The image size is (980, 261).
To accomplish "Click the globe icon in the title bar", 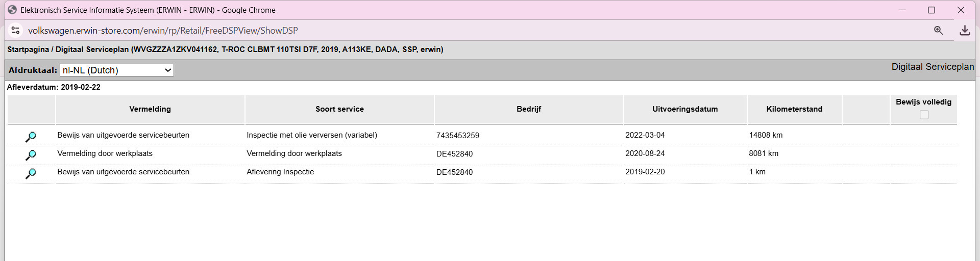I will tap(12, 10).
